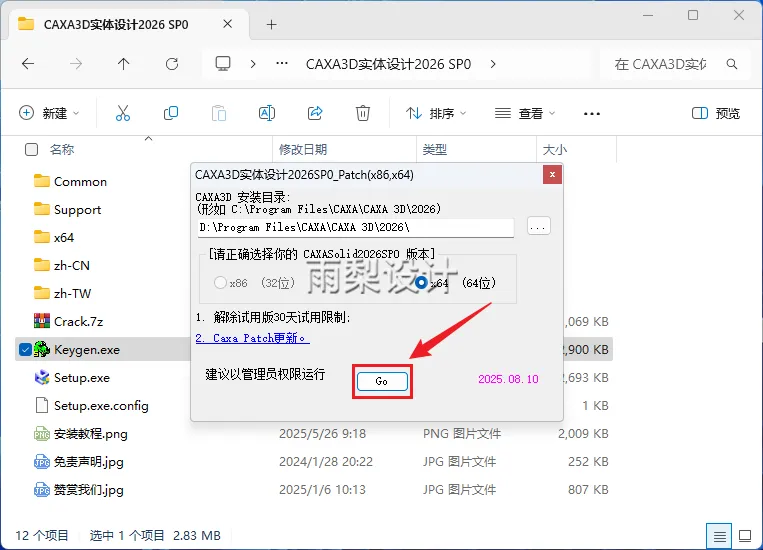The height and width of the screenshot is (550, 763).
Task: Refresh the current folder
Action: coord(172,64)
